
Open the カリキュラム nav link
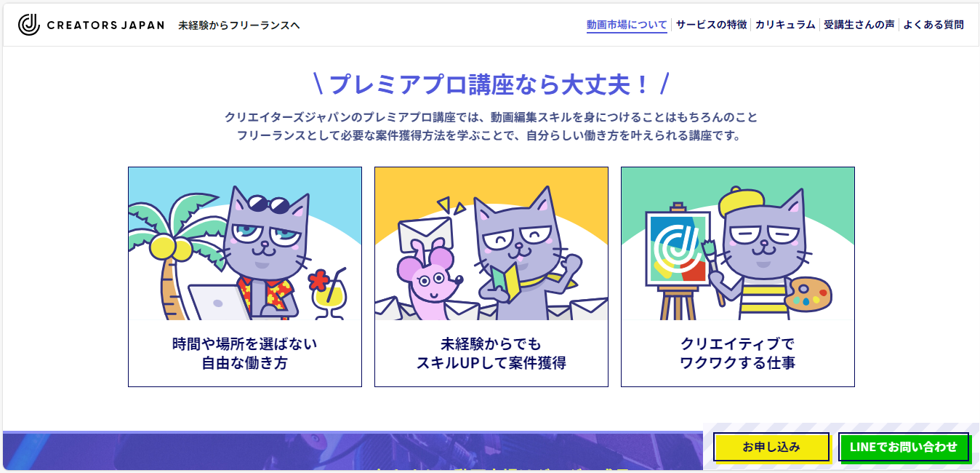click(785, 25)
